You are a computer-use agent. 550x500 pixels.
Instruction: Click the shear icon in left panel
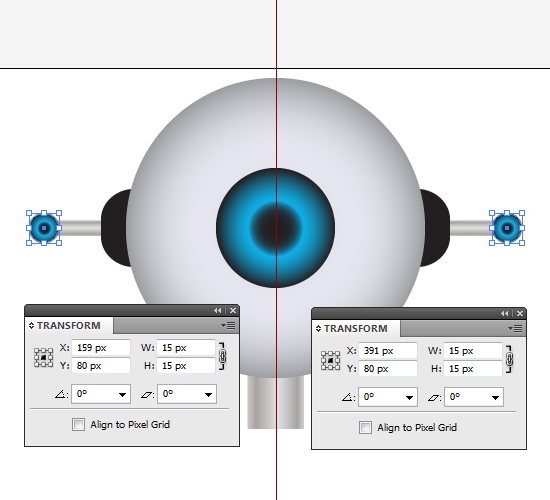tap(147, 395)
